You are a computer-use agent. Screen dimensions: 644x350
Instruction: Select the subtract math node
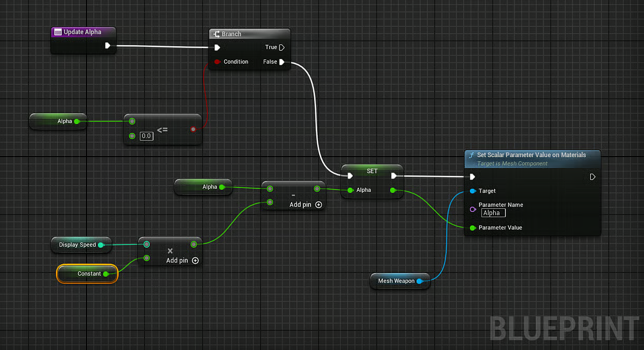(293, 196)
